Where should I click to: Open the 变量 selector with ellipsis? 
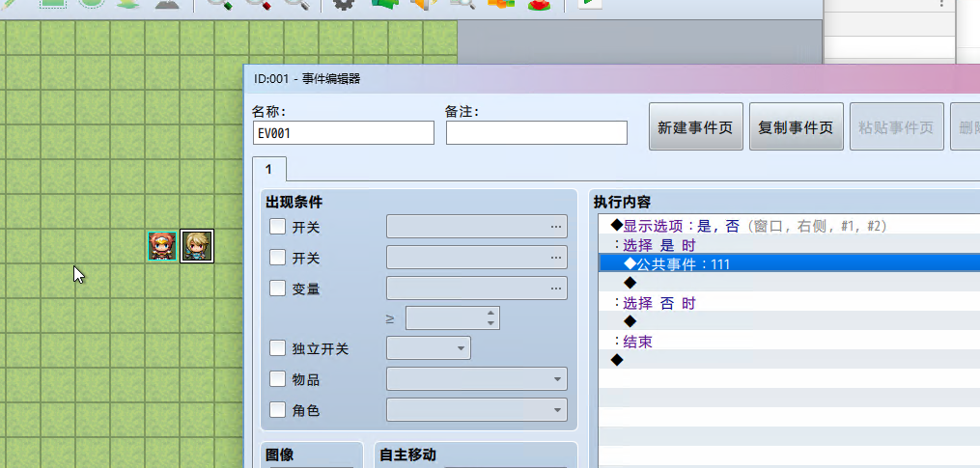[x=477, y=289]
